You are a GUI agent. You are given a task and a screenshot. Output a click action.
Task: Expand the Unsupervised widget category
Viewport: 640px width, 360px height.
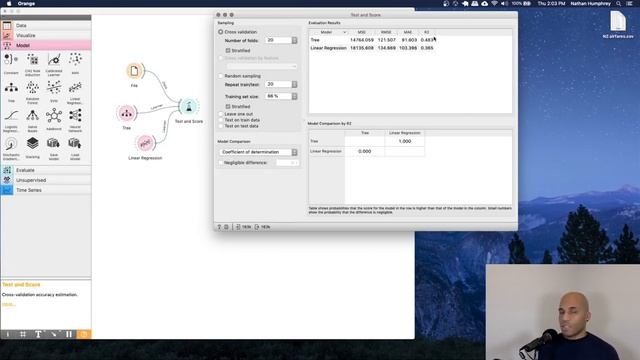click(x=46, y=180)
